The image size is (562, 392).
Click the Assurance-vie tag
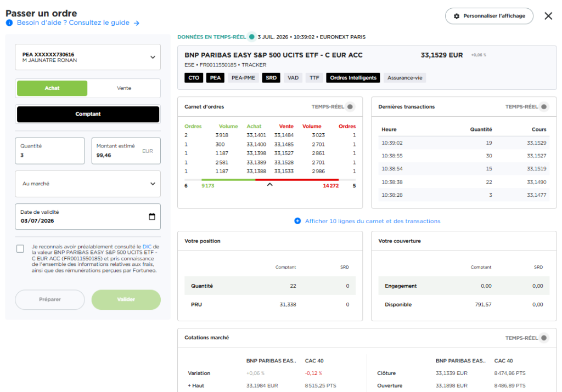[404, 78]
